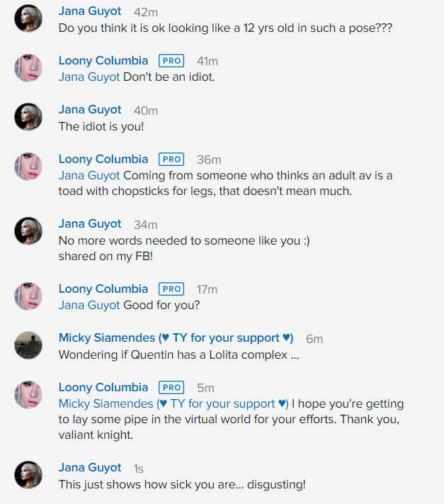
Task: Click the 6m timestamp on Micky's comment
Action: (314, 339)
